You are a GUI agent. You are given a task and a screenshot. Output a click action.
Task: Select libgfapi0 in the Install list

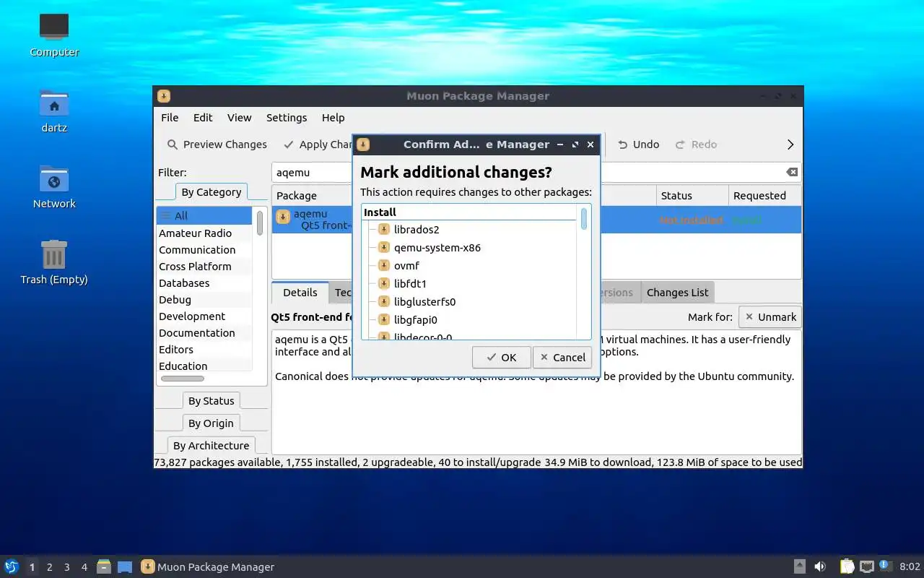416,320
